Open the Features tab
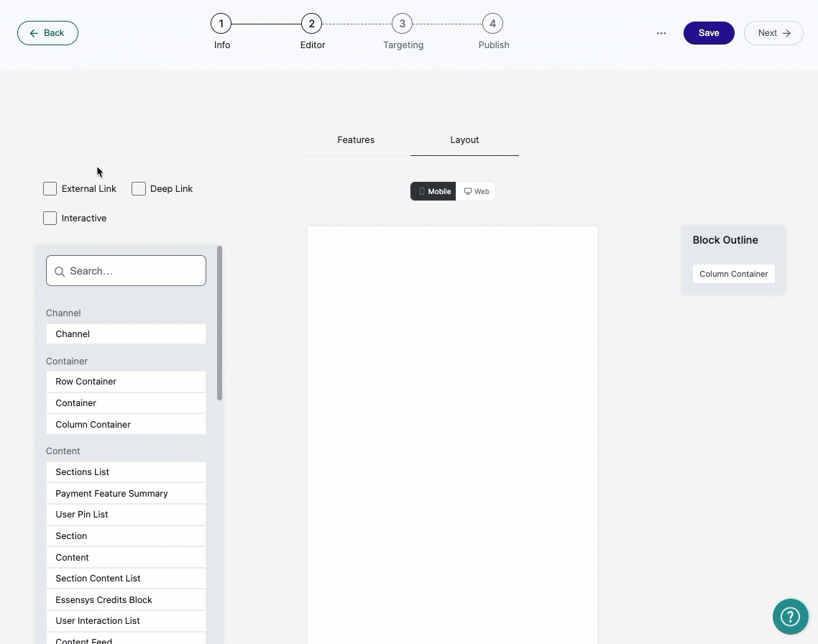Viewport: 818px width, 644px height. 356,139
